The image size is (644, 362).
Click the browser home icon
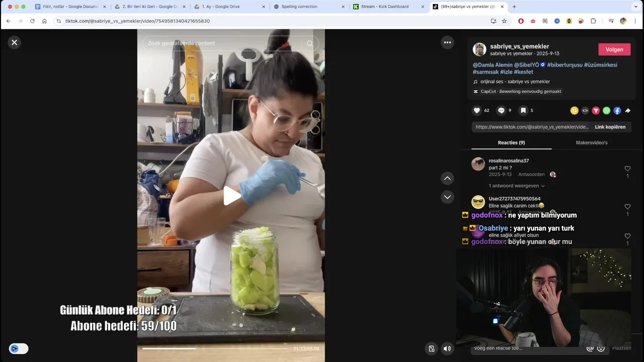[x=44, y=21]
